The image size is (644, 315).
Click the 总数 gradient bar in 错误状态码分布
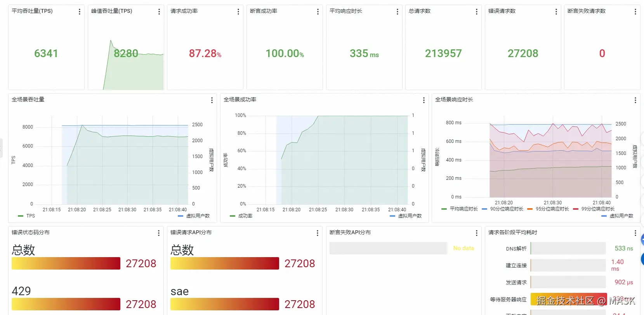pyautogui.click(x=66, y=263)
